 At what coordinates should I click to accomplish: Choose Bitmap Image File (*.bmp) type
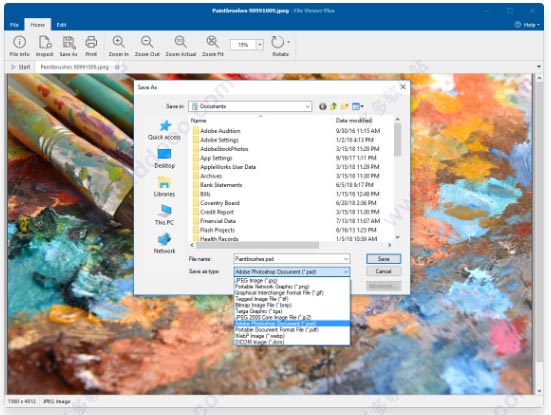tap(292, 305)
